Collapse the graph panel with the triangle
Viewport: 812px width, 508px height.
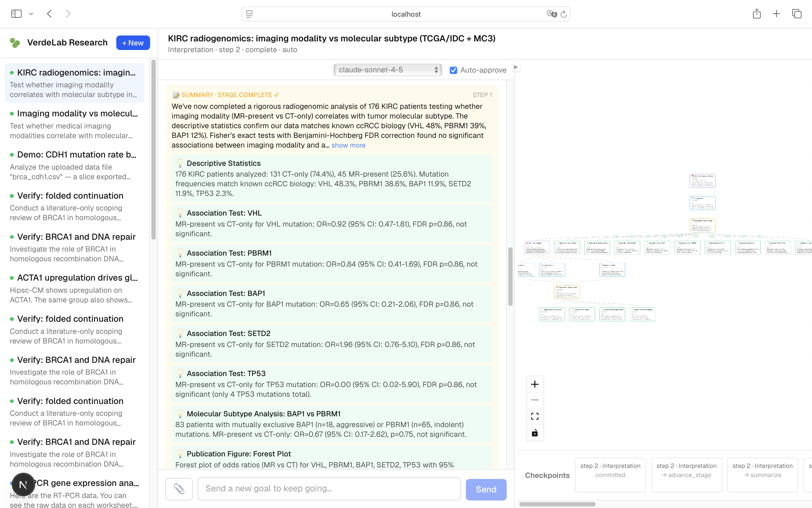point(516,67)
